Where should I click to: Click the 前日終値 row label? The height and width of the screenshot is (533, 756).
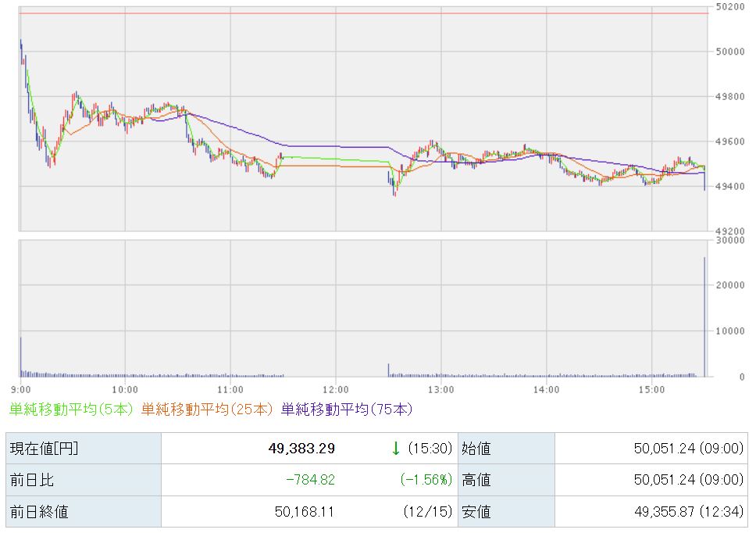coord(39,512)
